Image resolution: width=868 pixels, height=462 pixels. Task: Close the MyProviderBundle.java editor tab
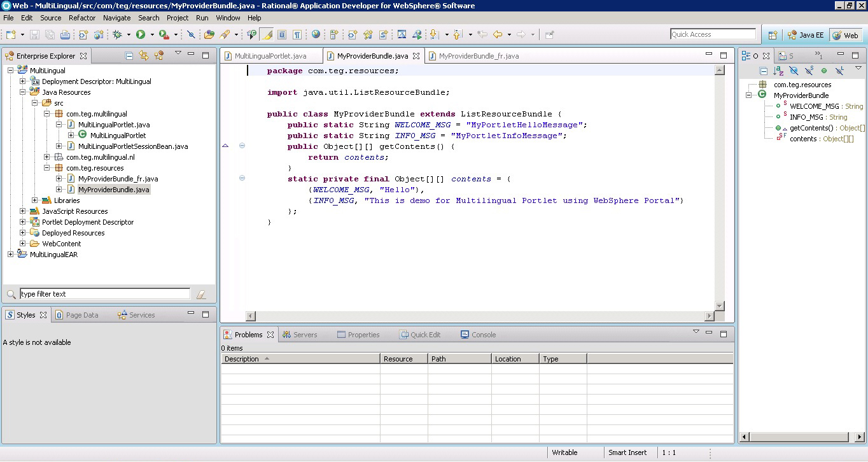[416, 56]
